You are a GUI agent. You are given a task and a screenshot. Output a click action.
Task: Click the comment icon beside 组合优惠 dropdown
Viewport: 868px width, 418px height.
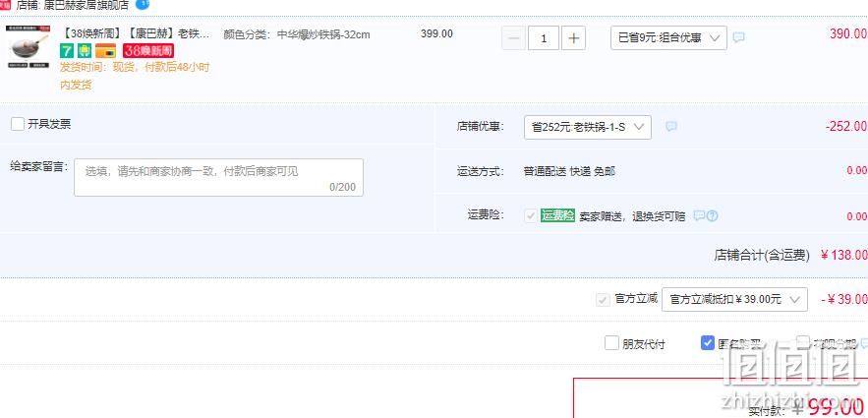738,37
